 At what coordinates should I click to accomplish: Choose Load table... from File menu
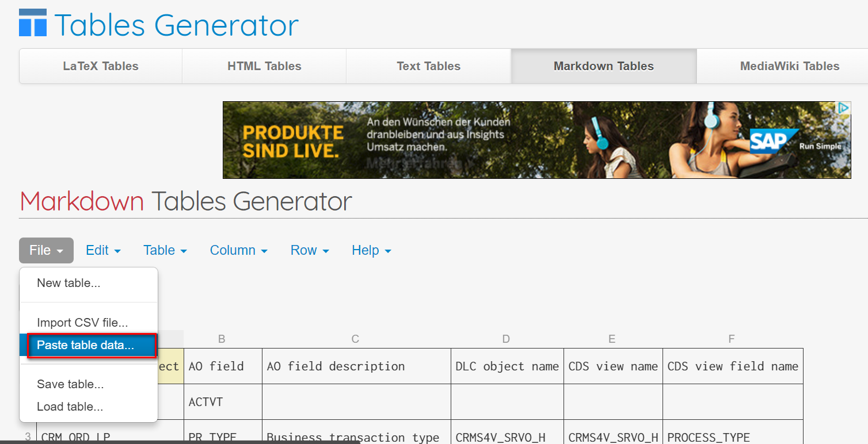click(89, 407)
